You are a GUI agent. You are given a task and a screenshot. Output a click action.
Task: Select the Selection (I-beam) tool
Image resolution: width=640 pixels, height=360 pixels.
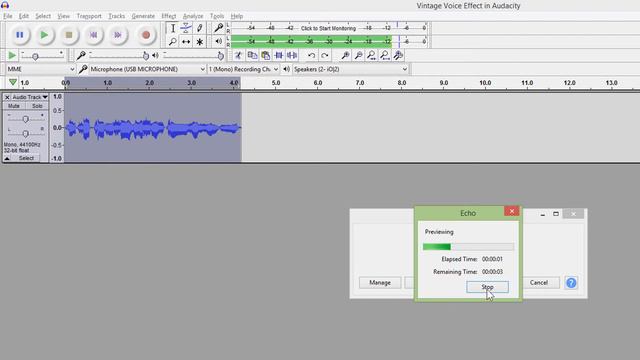173,28
